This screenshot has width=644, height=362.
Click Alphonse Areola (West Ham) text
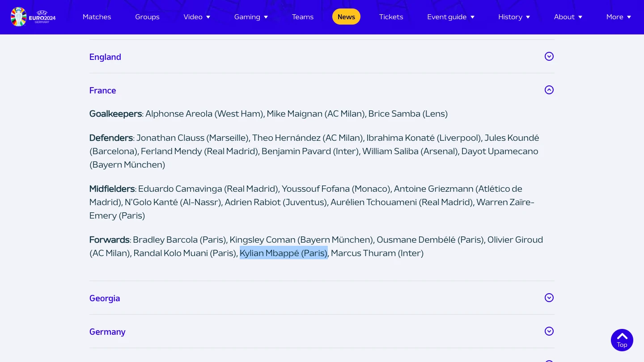(x=204, y=114)
